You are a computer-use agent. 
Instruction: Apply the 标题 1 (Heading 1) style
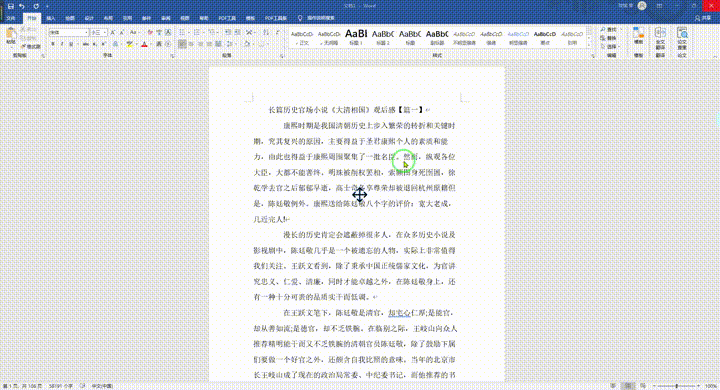(356, 37)
